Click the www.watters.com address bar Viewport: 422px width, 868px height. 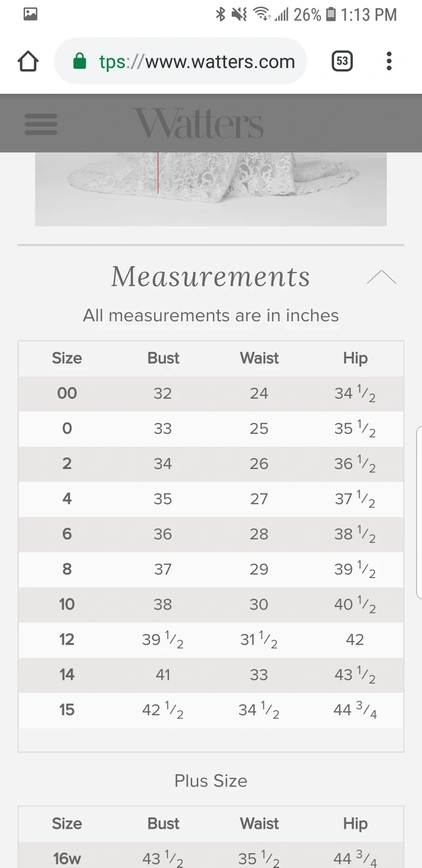click(196, 61)
